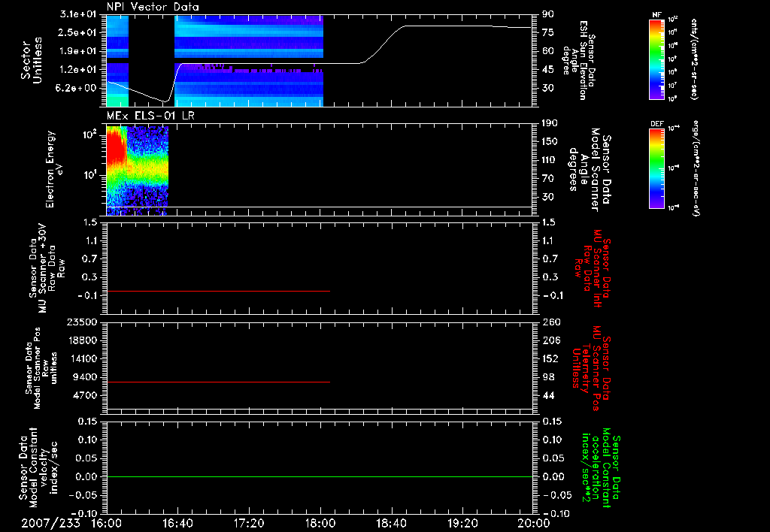Click the NF rainbow color bar

click(656, 59)
